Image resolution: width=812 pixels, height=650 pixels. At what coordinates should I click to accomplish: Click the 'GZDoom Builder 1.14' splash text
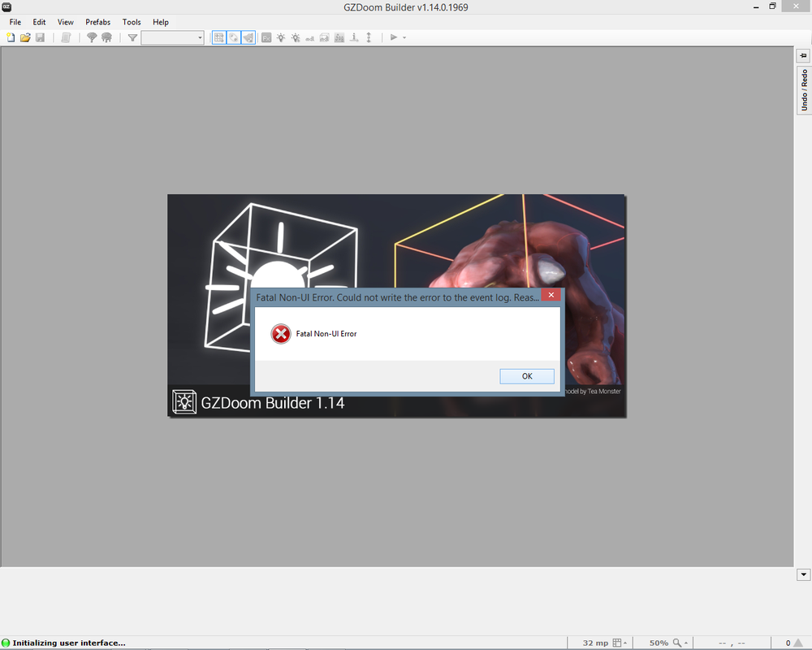point(272,403)
